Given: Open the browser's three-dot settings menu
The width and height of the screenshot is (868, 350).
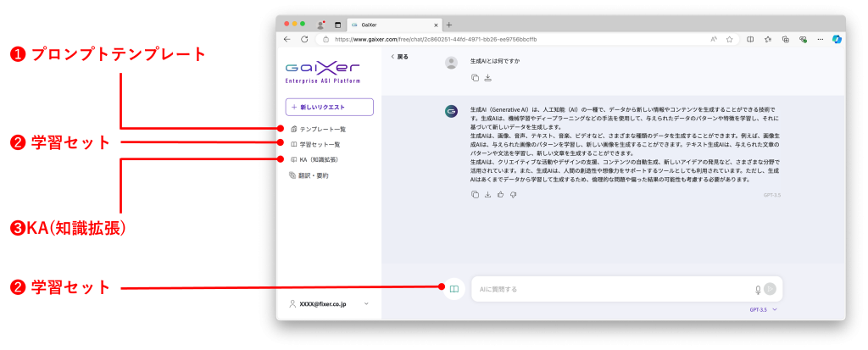Looking at the screenshot, I should coord(820,39).
